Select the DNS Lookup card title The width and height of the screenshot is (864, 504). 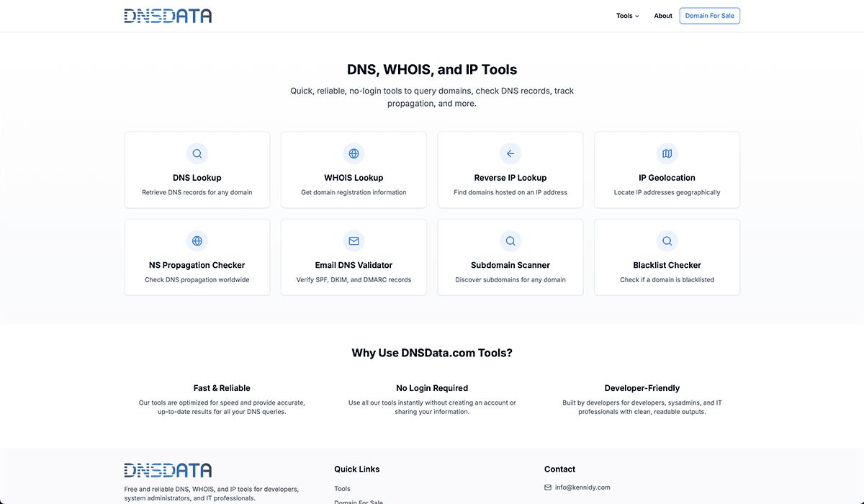197,178
